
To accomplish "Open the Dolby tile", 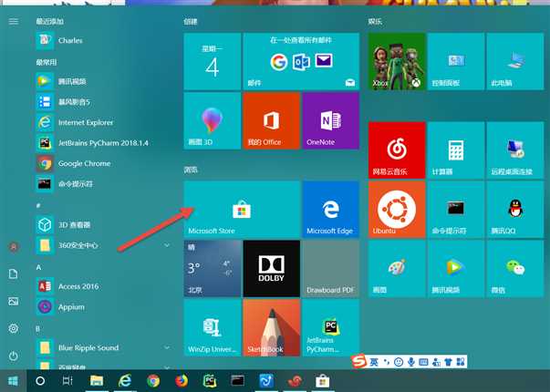I will 272,269.
